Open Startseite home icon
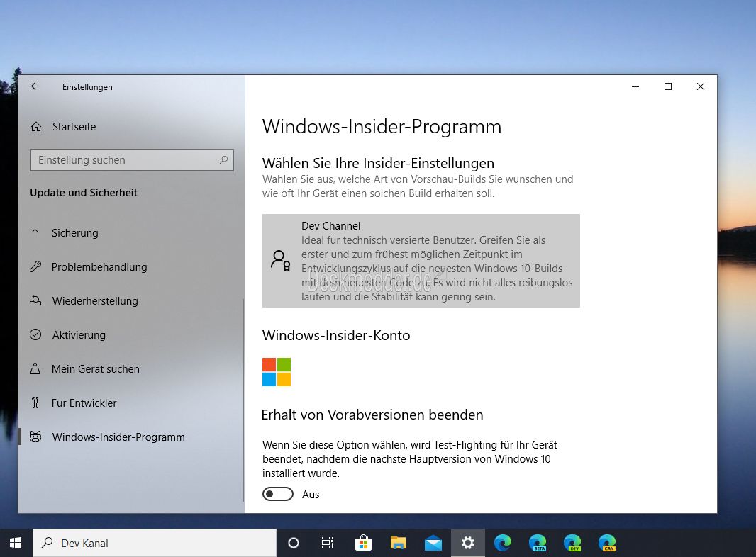Viewport: 756px width, 557px height. [36, 127]
